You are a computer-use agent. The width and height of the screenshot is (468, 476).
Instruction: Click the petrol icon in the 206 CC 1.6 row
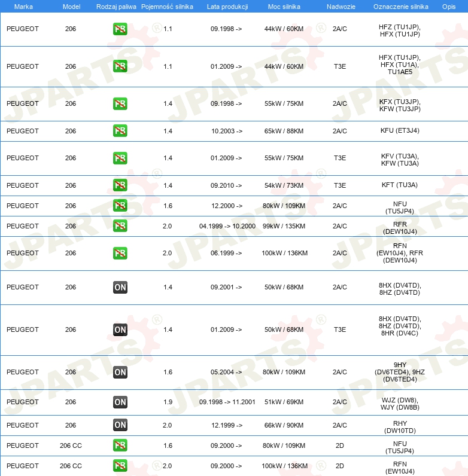120,446
